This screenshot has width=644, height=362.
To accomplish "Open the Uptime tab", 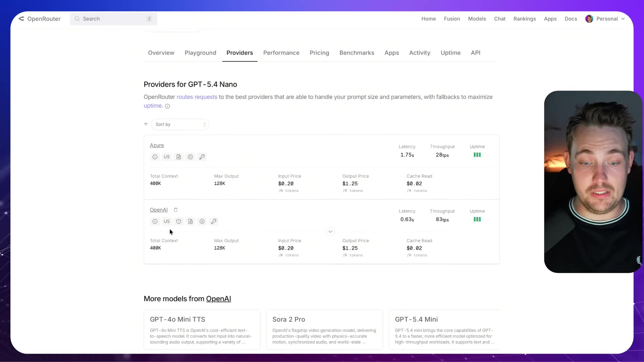I will [x=450, y=53].
